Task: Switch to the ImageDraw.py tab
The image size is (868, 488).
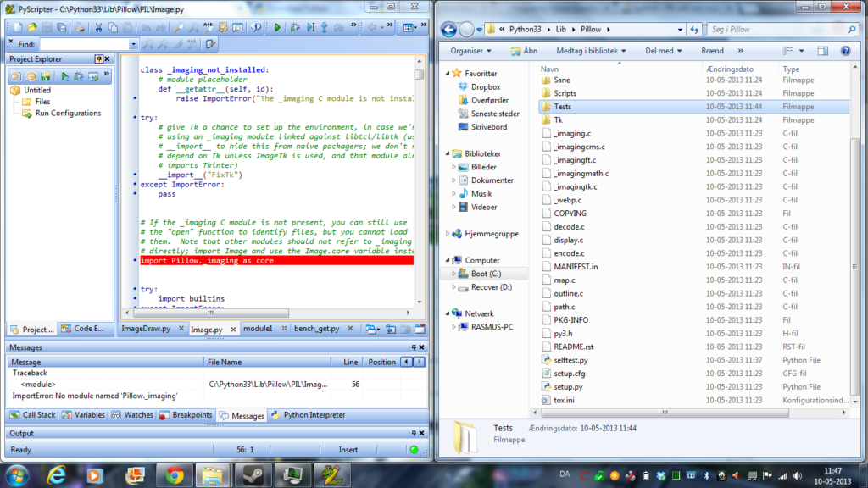Action: coord(146,329)
